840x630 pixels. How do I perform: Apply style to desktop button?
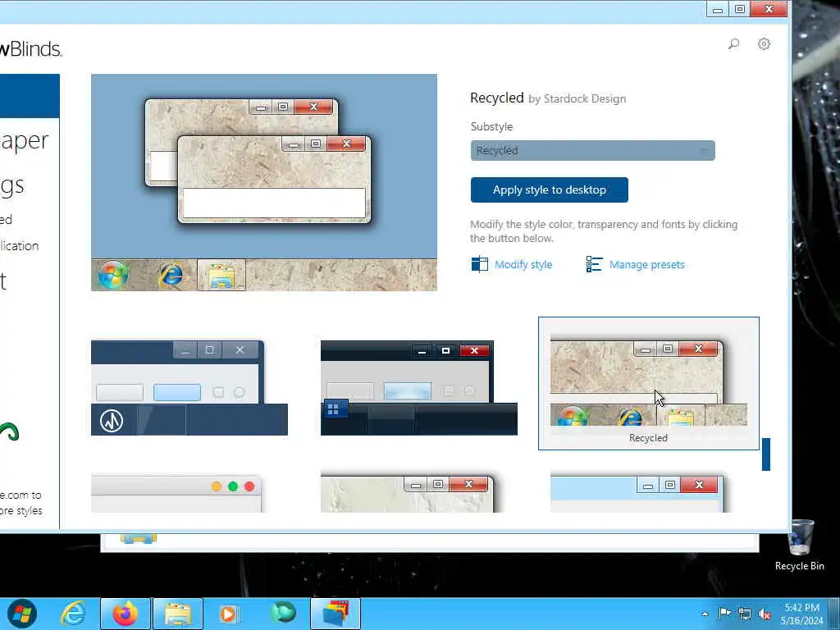point(549,189)
